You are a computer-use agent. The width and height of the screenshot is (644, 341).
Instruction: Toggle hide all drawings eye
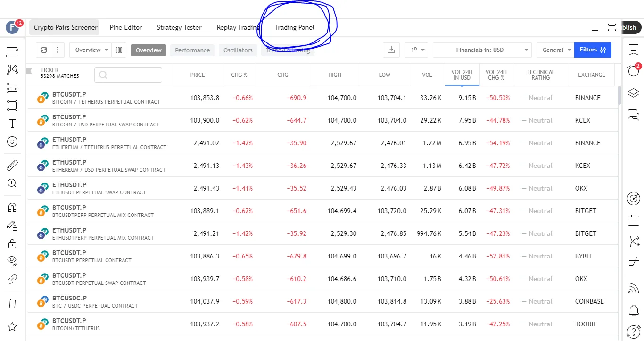[12, 261]
